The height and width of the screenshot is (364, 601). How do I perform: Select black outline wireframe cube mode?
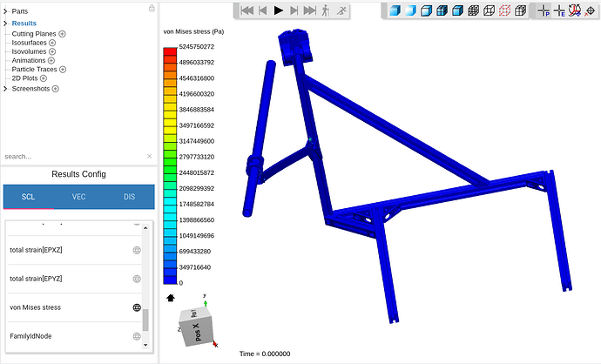[490, 10]
